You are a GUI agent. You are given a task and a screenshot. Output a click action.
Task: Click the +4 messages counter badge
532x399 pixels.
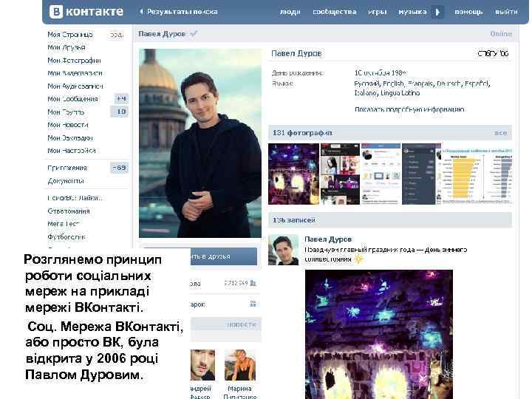121,99
